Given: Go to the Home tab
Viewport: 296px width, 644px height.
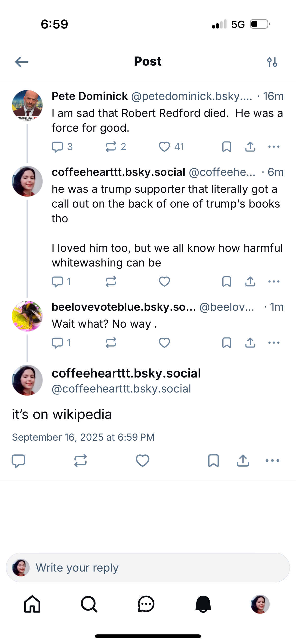Looking at the screenshot, I should (x=32, y=604).
